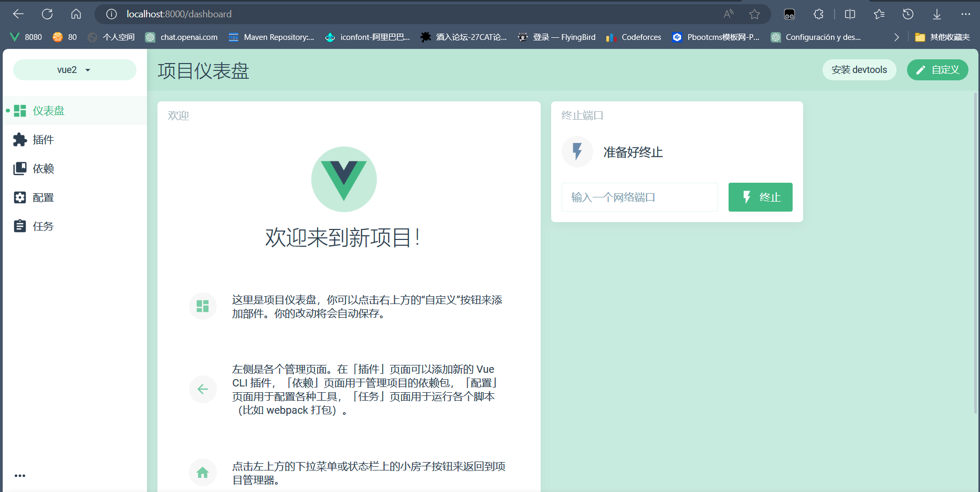This screenshot has height=492, width=980.
Task: Open the 登录 — FlyingBird bookmark
Action: pyautogui.click(x=556, y=37)
